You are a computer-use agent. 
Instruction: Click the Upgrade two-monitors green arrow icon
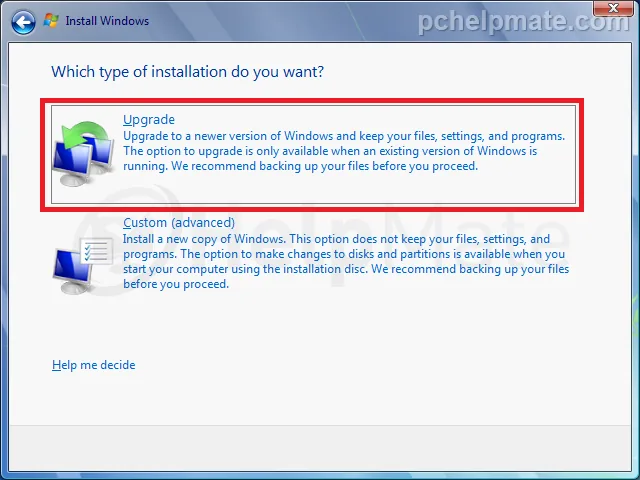click(84, 153)
